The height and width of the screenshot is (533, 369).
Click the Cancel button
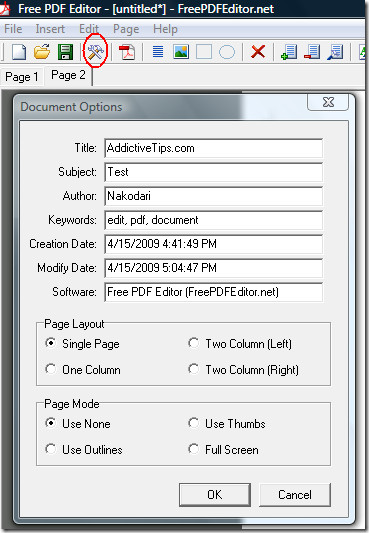tap(295, 495)
